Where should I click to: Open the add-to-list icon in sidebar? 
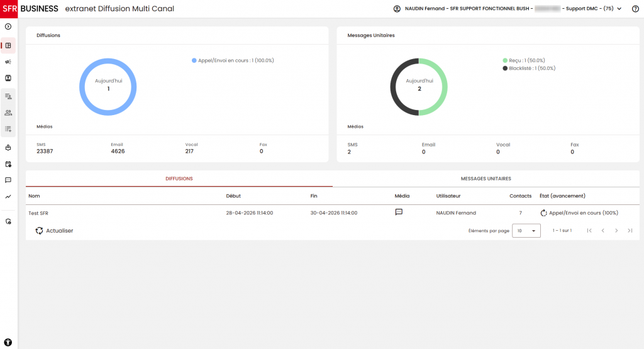[x=8, y=129]
